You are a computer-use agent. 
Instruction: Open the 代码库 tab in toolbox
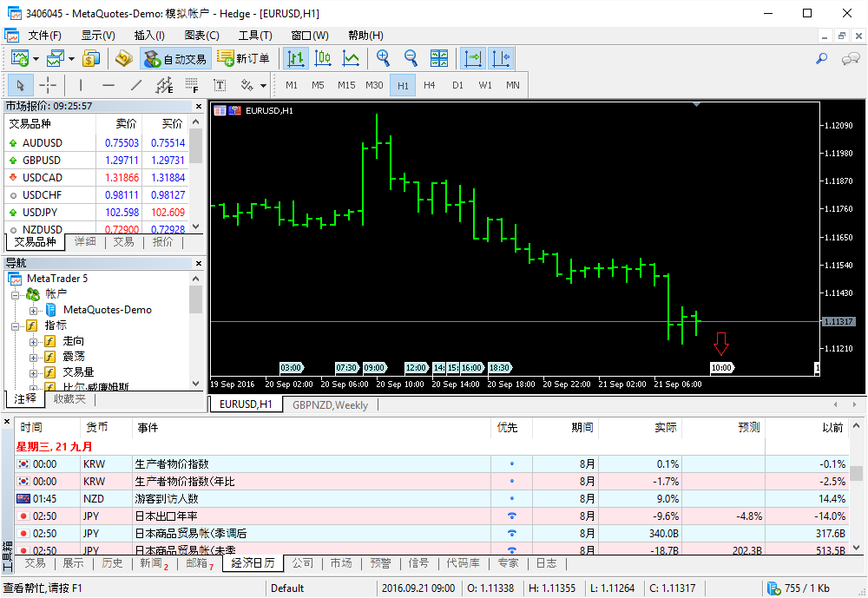click(x=463, y=563)
